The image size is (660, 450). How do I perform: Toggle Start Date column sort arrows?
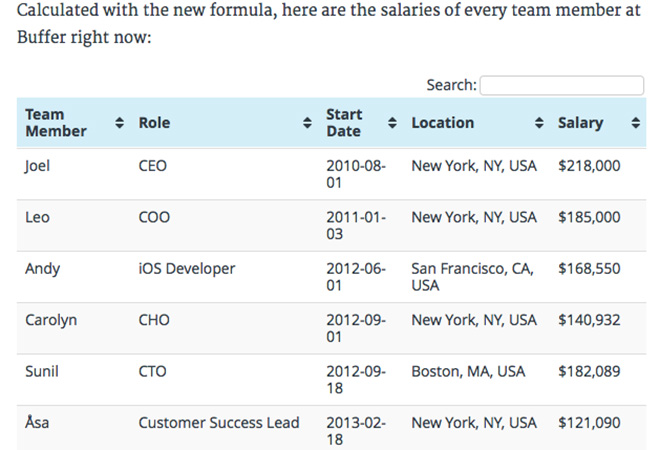(392, 123)
